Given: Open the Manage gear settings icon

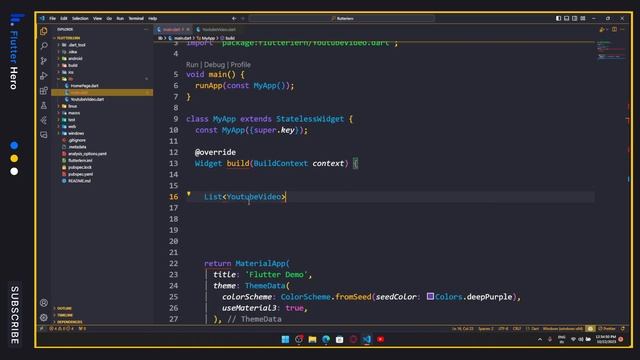Looking at the screenshot, I should click(x=44, y=317).
